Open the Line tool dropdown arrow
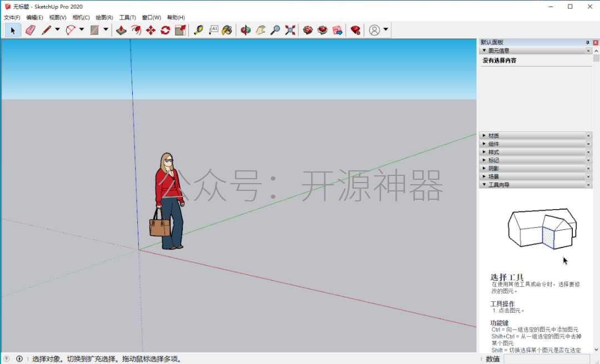600x364 pixels. (x=57, y=29)
